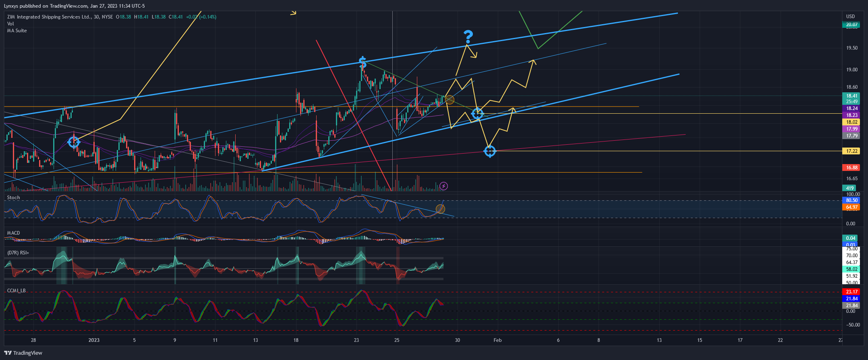This screenshot has height=360, width=868.
Task: Select the blue Stoch value 80.50
Action: [x=851, y=200]
